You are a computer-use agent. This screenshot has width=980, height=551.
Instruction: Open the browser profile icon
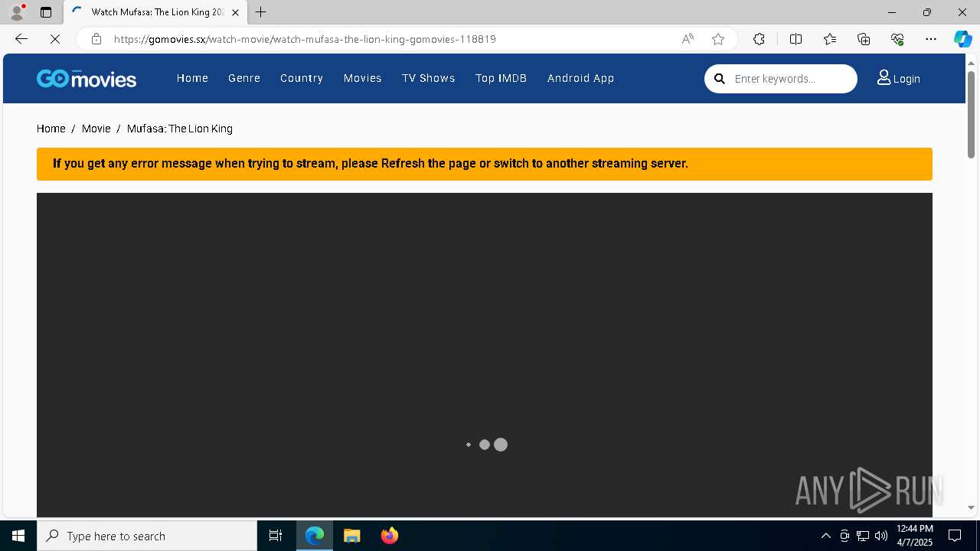coord(16,12)
